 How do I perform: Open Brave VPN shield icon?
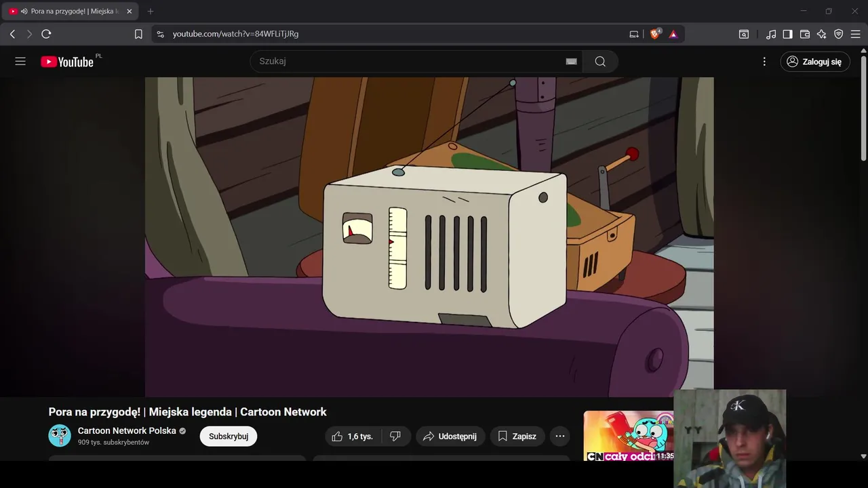click(x=839, y=34)
